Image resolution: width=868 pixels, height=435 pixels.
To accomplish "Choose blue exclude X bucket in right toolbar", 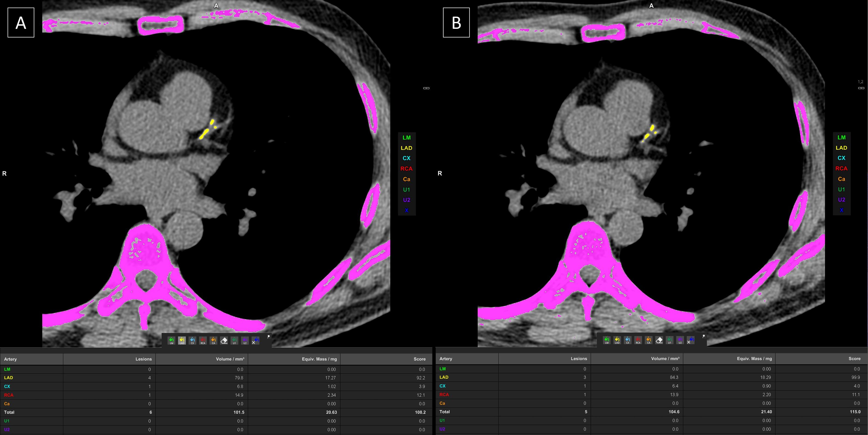I will point(690,340).
